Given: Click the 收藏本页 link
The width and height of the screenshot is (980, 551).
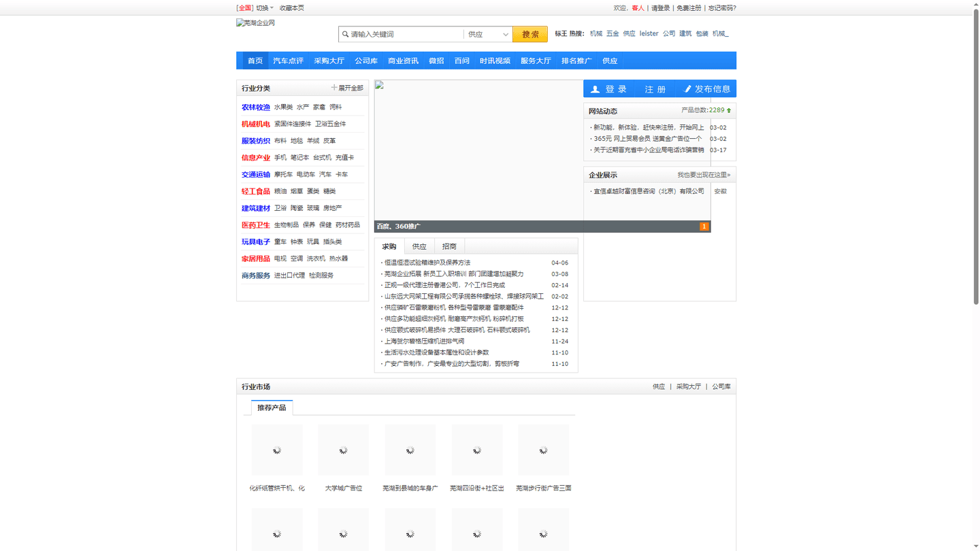Looking at the screenshot, I should [x=291, y=8].
